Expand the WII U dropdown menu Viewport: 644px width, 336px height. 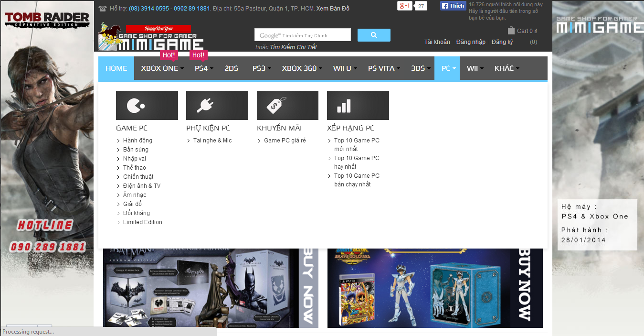point(345,68)
